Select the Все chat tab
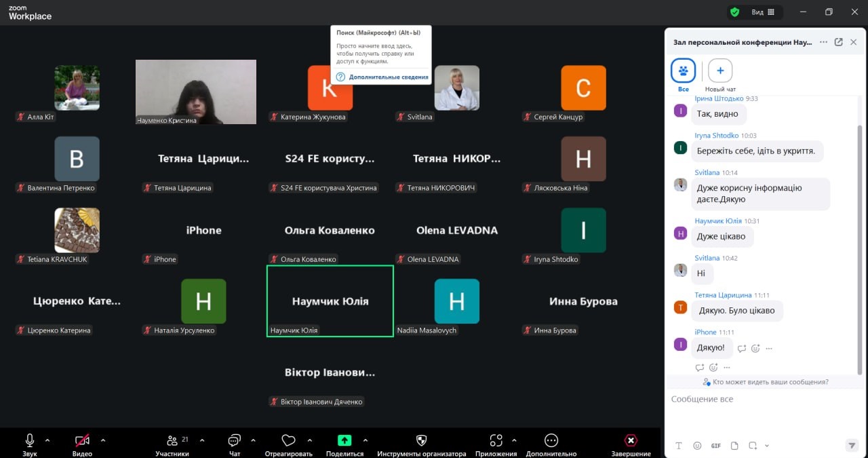Image resolution: width=868 pixels, height=458 pixels. pyautogui.click(x=683, y=71)
